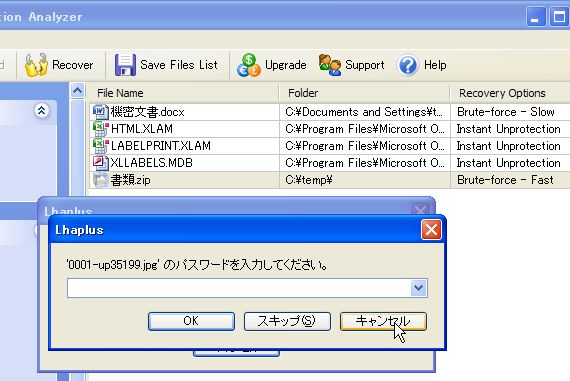570x381 pixels.
Task: Click the XLLABELS.MDB Program Files folder cell
Action: click(365, 163)
